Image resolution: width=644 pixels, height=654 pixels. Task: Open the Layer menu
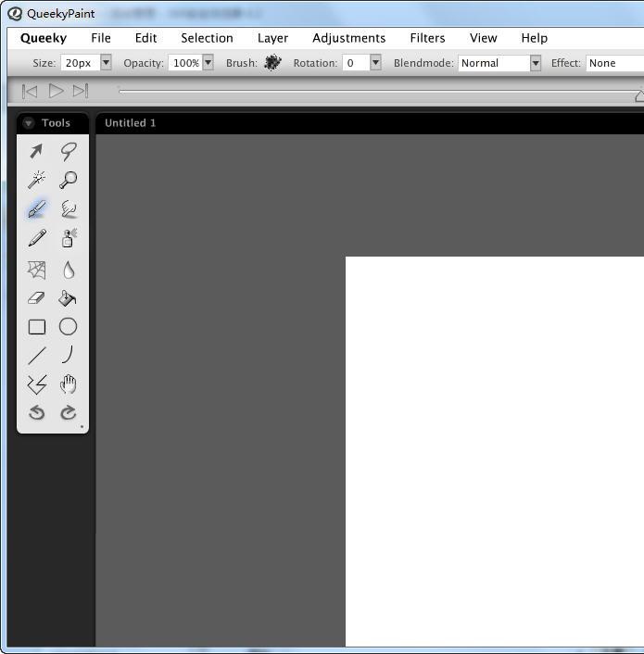(x=272, y=38)
